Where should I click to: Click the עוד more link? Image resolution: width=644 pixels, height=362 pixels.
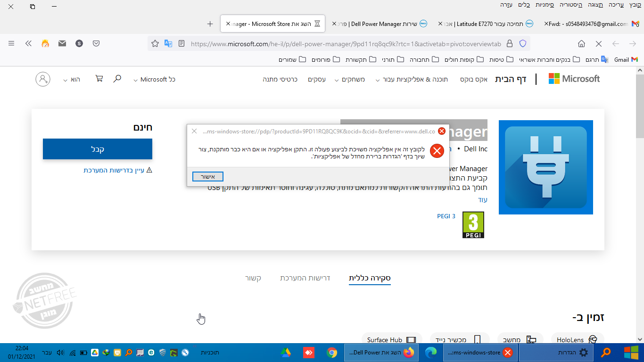click(483, 200)
